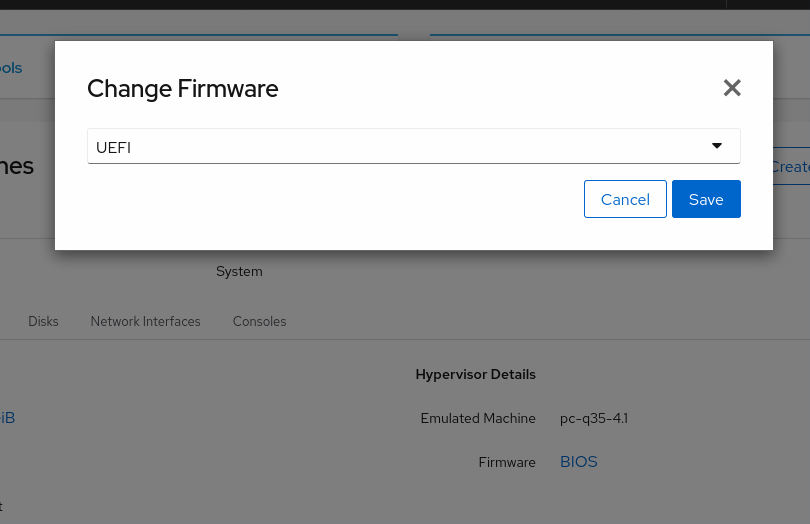This screenshot has height=524, width=810.
Task: Click the Change Firmware title
Action: 182,89
